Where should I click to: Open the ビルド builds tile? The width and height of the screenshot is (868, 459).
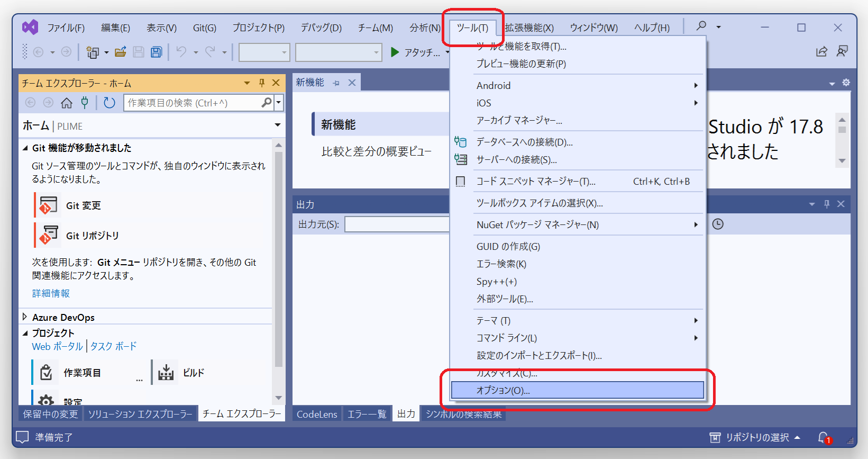coord(179,373)
